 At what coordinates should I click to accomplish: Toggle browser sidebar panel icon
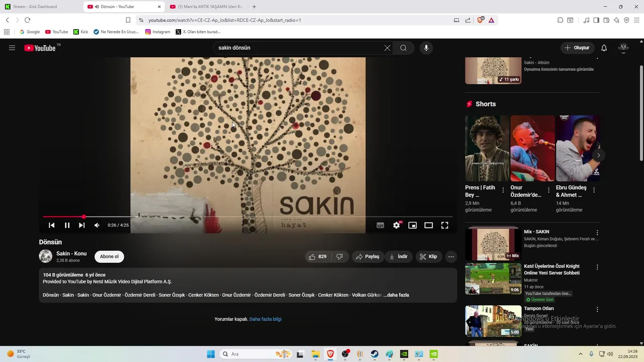[596, 20]
